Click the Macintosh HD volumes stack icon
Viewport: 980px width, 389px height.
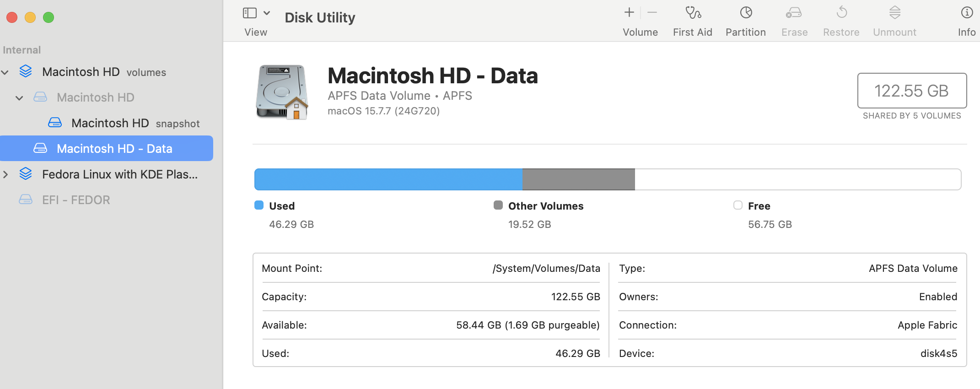pyautogui.click(x=26, y=71)
